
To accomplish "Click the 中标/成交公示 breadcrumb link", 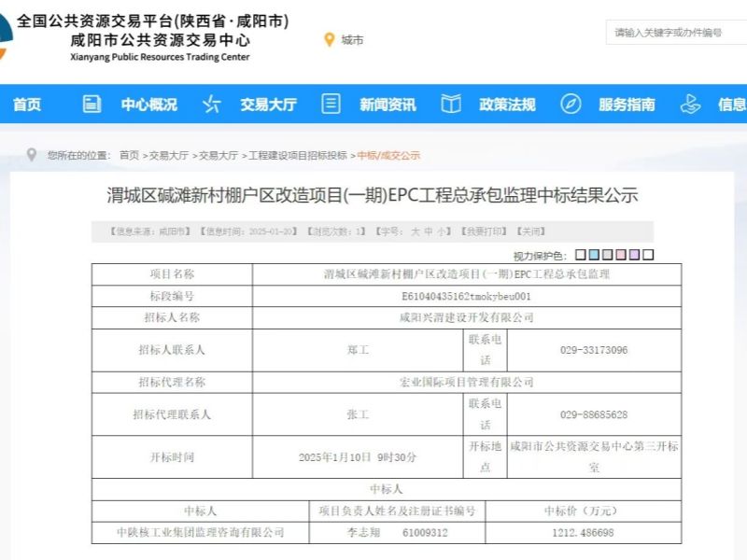I will (x=388, y=155).
